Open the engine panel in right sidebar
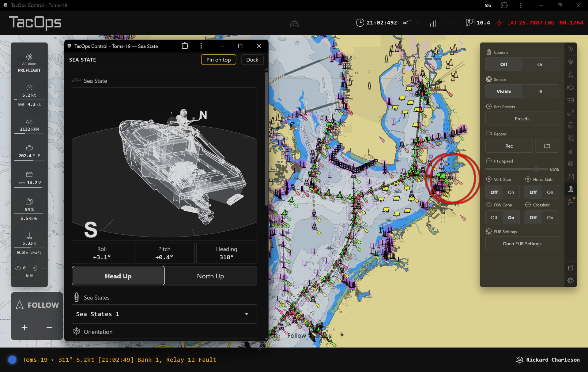This screenshot has height=372, width=588. (571, 87)
